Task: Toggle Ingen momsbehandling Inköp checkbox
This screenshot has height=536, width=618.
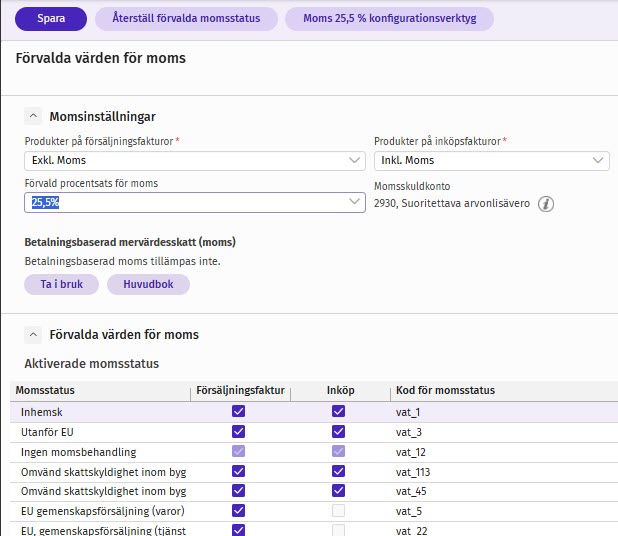Action: click(339, 451)
